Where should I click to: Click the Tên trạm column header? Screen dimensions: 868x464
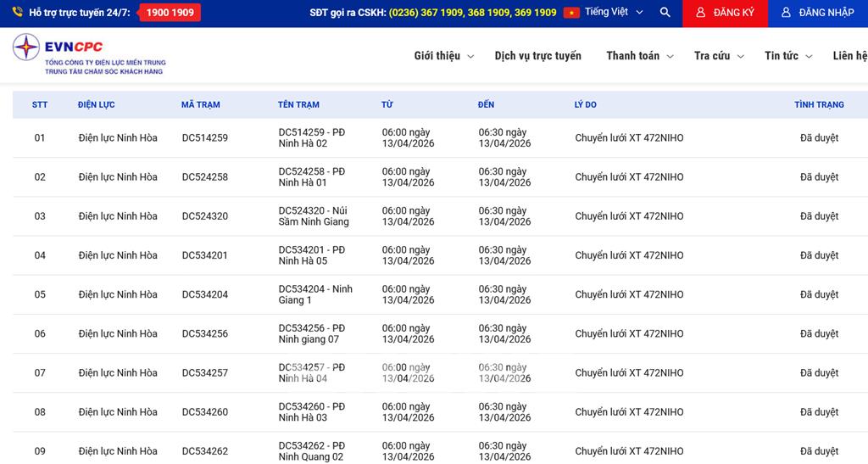point(298,105)
